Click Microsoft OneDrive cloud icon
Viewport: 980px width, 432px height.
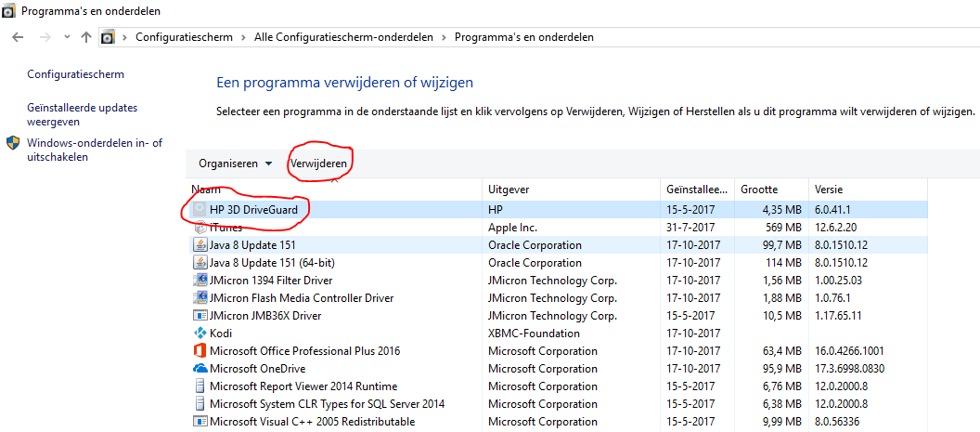tap(200, 368)
